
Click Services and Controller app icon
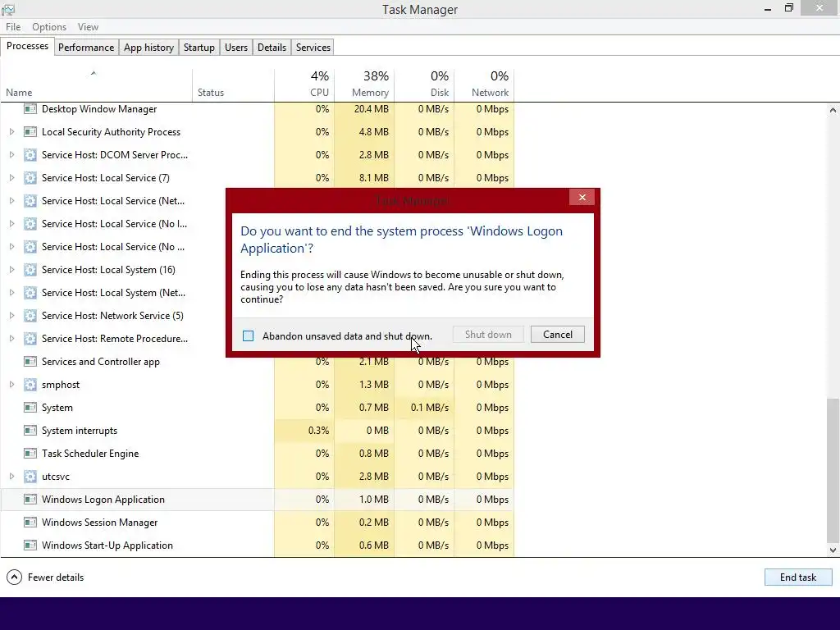point(30,362)
